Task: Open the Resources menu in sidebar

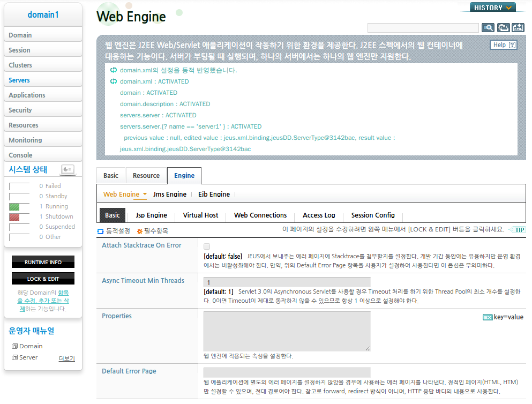Action: (x=43, y=125)
